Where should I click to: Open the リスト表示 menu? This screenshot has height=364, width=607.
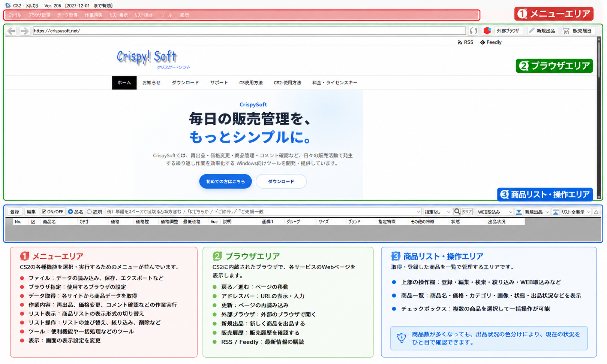coord(118,15)
